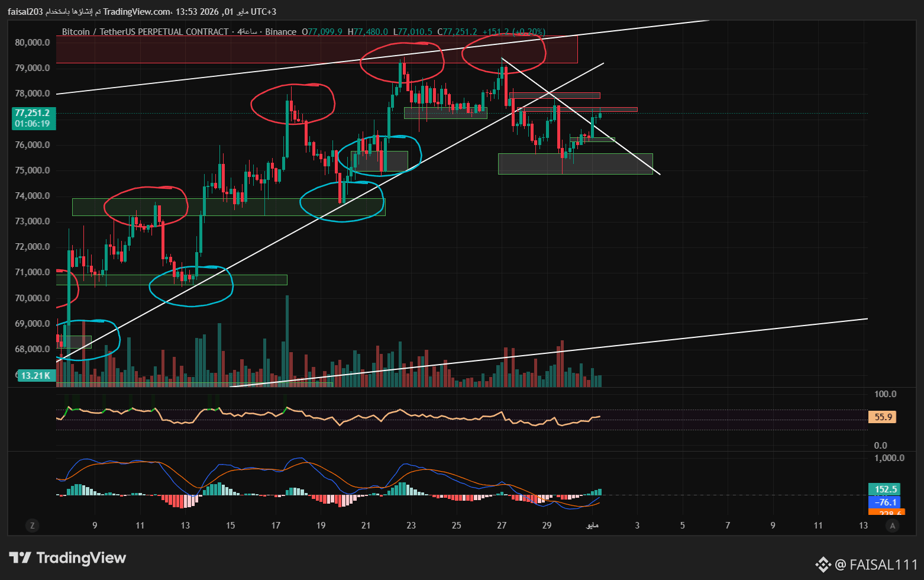Viewport: 924px width, 580px height.
Task: Click date label 7 on the time axis
Action: 728,525
